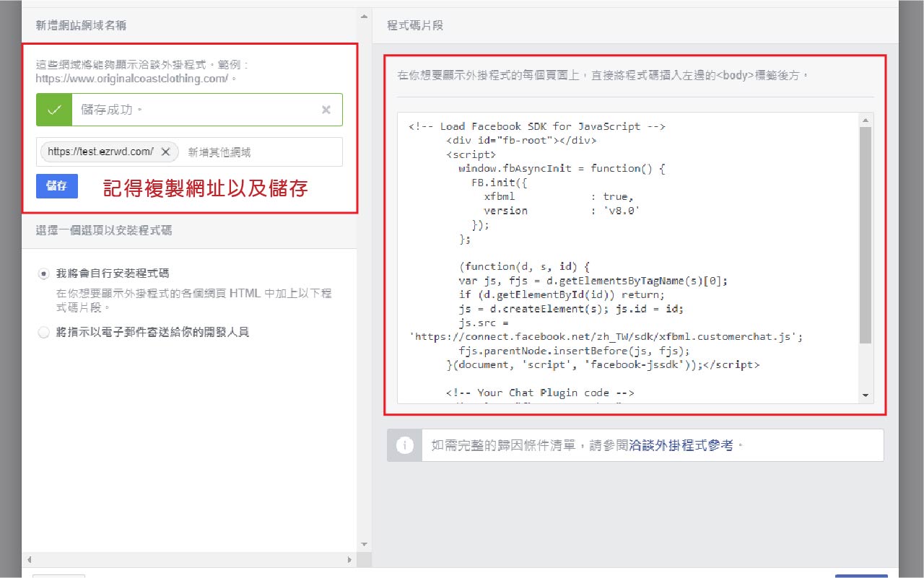
Task: Click the 'Load Facebook SDK for JavaScript' comment line
Action: tap(536, 126)
